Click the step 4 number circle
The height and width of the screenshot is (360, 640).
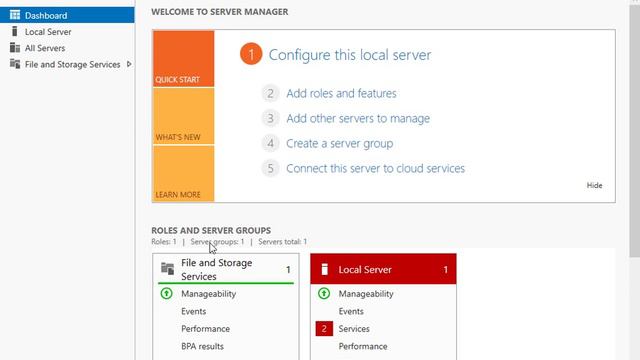click(270, 144)
